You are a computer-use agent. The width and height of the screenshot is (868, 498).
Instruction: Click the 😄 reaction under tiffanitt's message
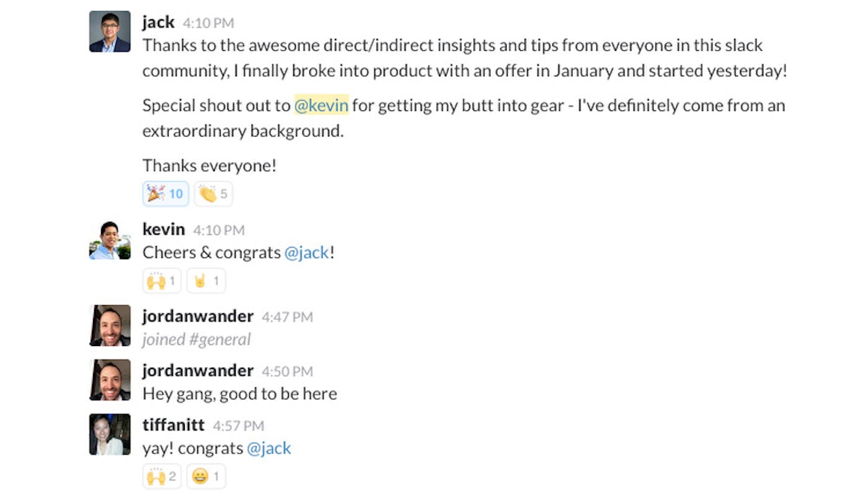click(205, 476)
